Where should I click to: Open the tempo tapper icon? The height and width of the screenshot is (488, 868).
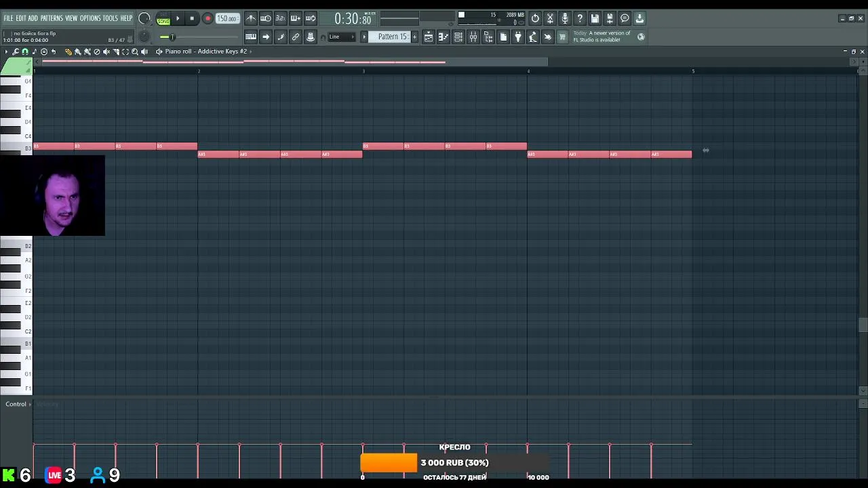tap(533, 37)
